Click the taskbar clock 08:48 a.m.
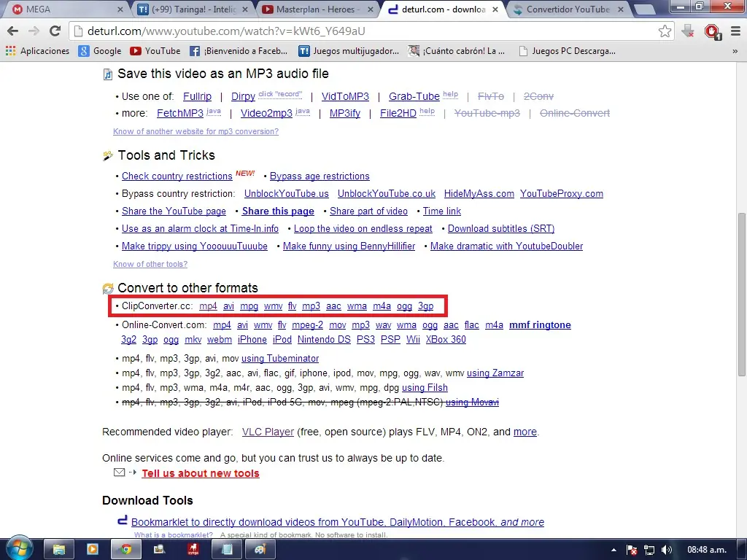The height and width of the screenshot is (560, 747). click(x=707, y=550)
